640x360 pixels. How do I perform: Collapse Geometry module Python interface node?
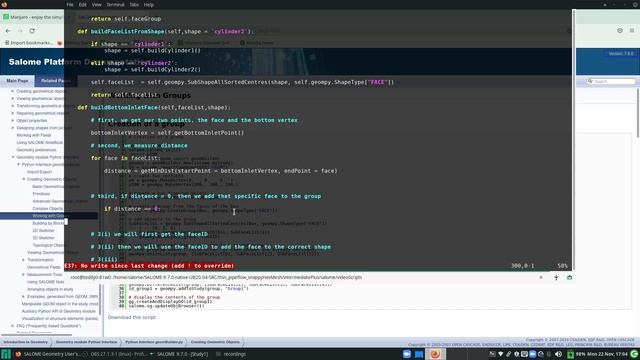[13, 157]
